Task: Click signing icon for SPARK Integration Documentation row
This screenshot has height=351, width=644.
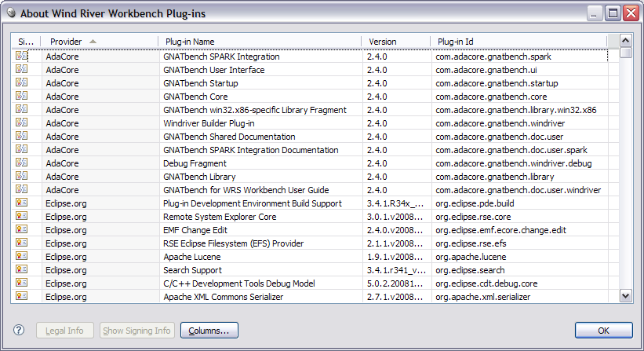Action: click(22, 149)
